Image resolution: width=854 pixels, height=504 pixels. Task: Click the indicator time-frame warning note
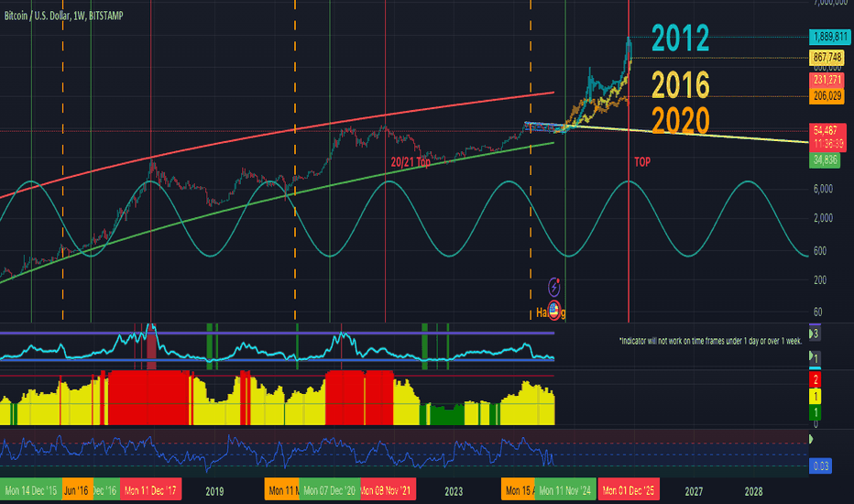click(x=710, y=341)
